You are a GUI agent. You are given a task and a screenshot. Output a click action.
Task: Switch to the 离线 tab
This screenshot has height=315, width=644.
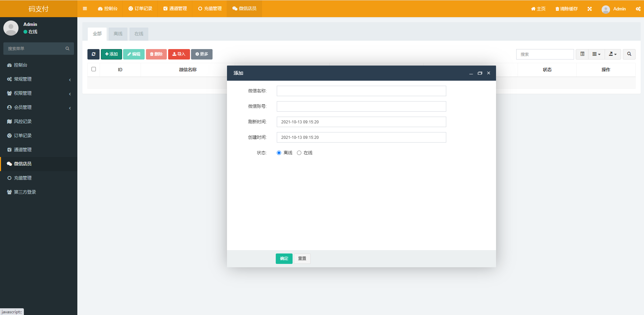click(x=118, y=34)
